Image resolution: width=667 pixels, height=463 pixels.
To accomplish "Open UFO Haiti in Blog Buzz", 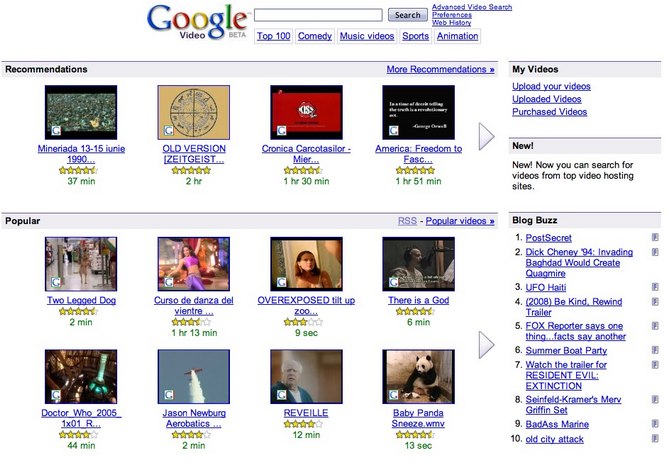I will (546, 287).
